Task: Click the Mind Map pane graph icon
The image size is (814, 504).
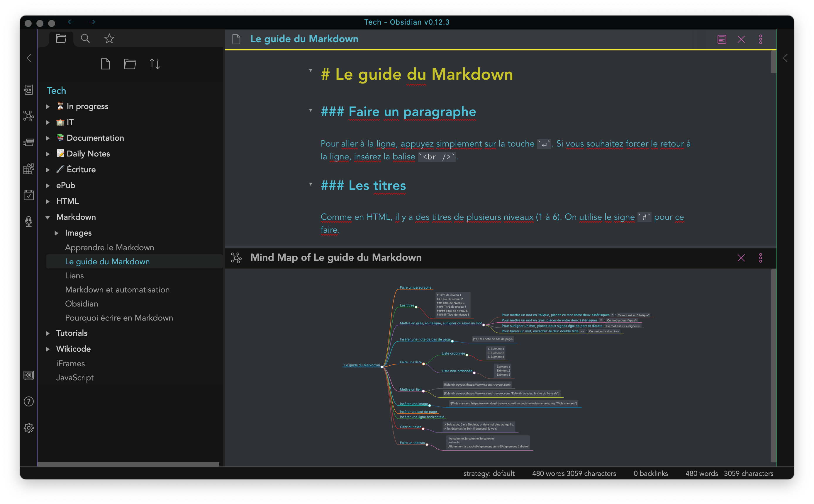Action: pyautogui.click(x=236, y=258)
